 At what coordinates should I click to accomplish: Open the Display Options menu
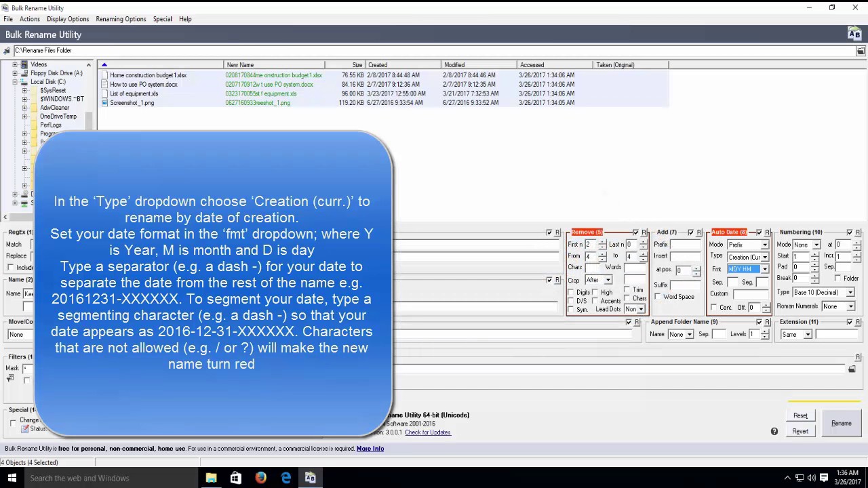point(68,19)
